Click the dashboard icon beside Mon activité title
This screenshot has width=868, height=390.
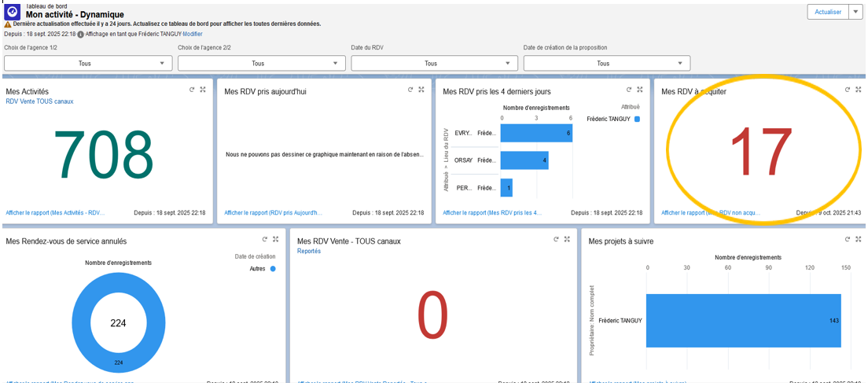tap(13, 12)
